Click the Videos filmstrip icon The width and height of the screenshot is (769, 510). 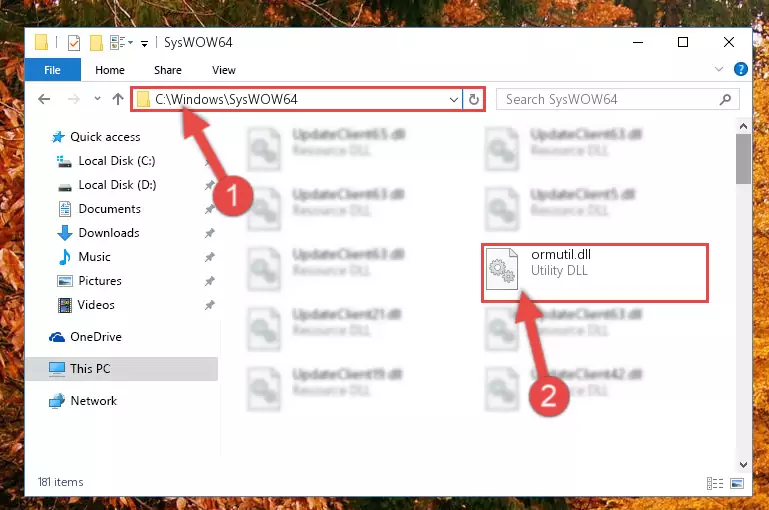(x=65, y=305)
